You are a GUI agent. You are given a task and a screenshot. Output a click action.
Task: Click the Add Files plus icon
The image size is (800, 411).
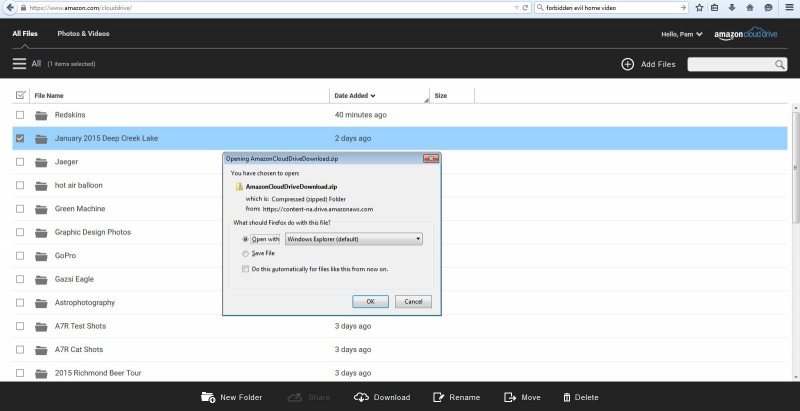pyautogui.click(x=628, y=64)
